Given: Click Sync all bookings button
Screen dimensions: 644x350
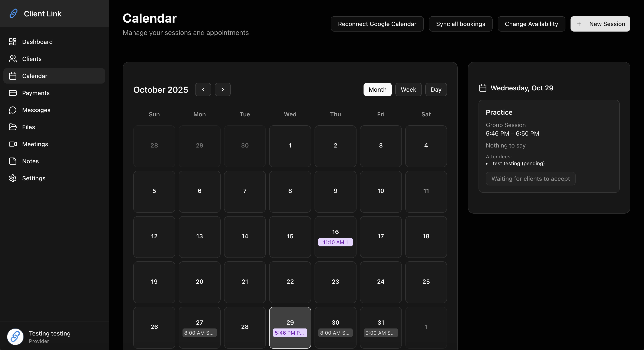Looking at the screenshot, I should (x=460, y=24).
